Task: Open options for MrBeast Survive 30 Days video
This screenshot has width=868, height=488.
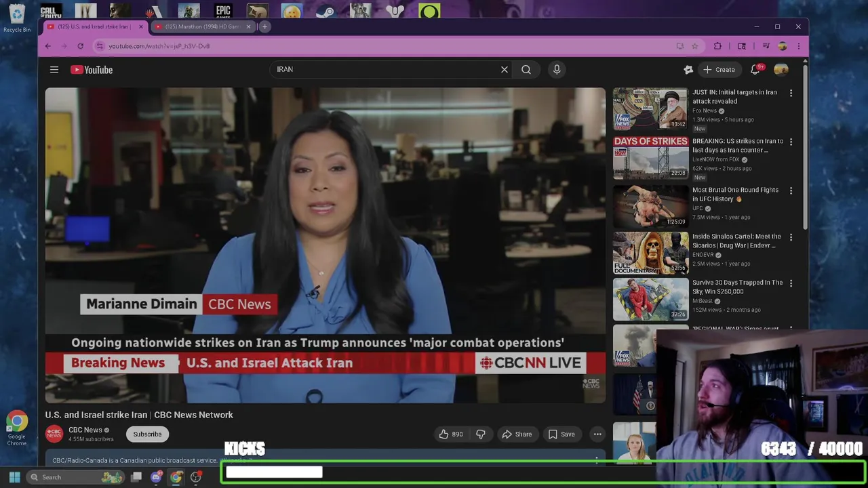Action: pyautogui.click(x=791, y=283)
